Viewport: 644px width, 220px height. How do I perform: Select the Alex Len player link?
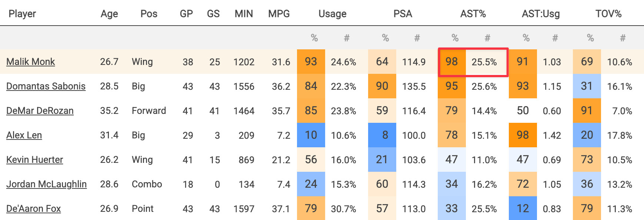[x=24, y=135]
